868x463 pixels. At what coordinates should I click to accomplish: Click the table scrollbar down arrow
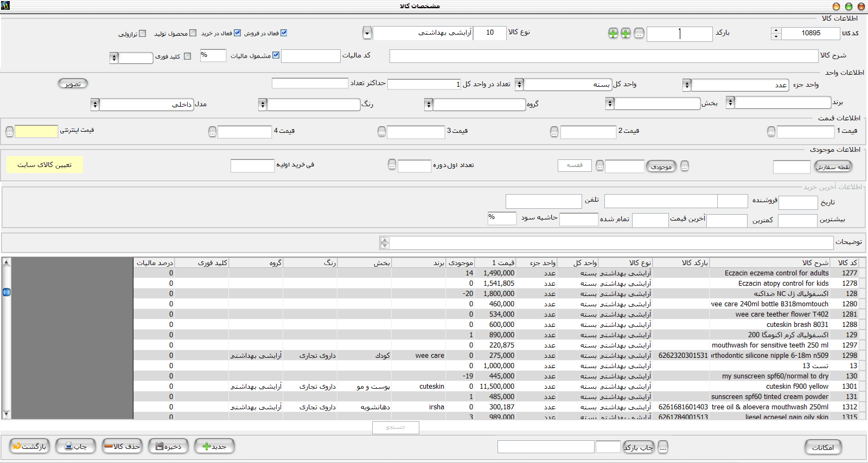click(x=7, y=414)
